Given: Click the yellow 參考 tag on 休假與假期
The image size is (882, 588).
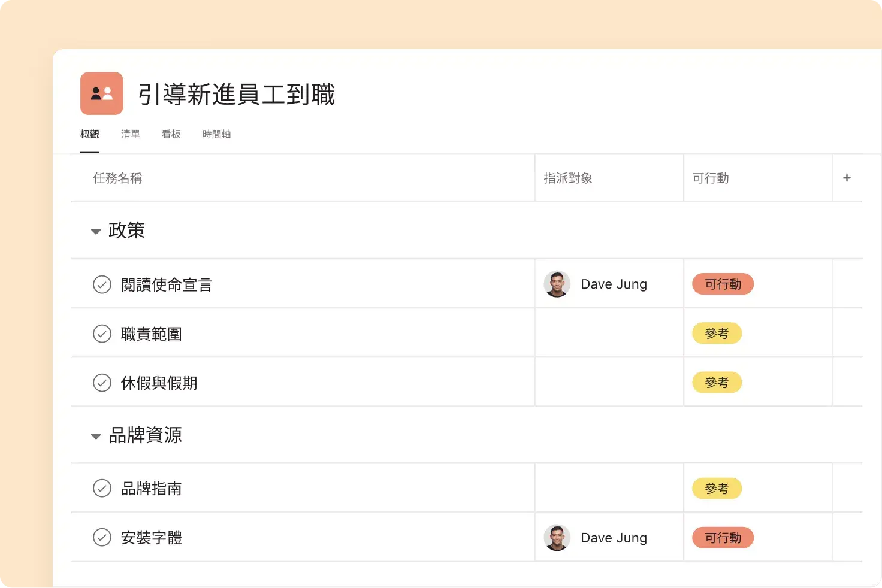Looking at the screenshot, I should click(717, 382).
